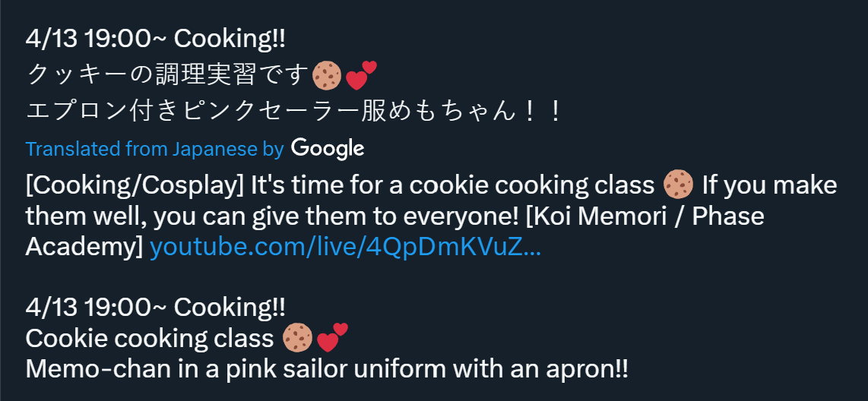
Task: Click the cookie emoji in the Japanese text line
Action: coord(327,76)
